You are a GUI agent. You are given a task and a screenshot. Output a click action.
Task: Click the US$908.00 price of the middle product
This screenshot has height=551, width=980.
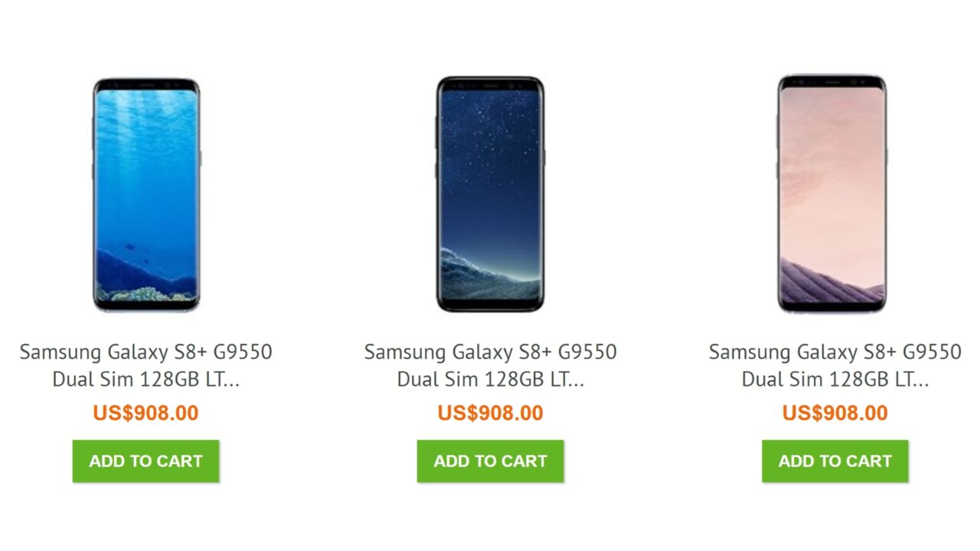click(490, 412)
